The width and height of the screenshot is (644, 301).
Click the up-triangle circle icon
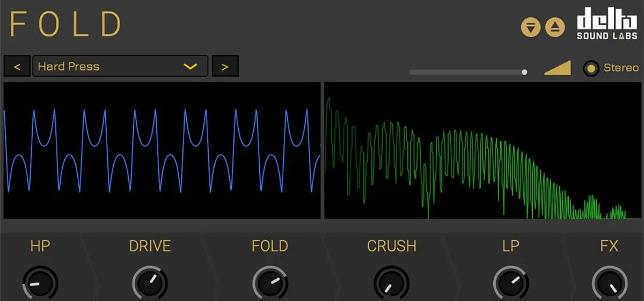click(555, 27)
